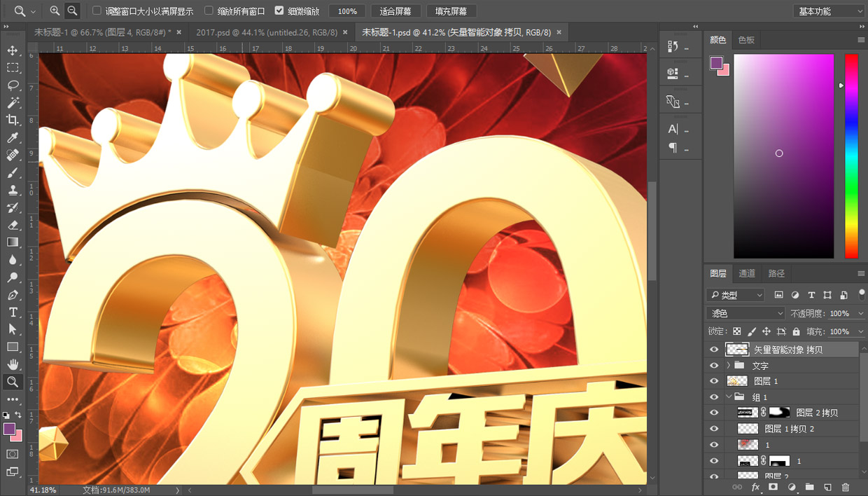Click the vertical hue slider in Color panel

click(x=851, y=156)
